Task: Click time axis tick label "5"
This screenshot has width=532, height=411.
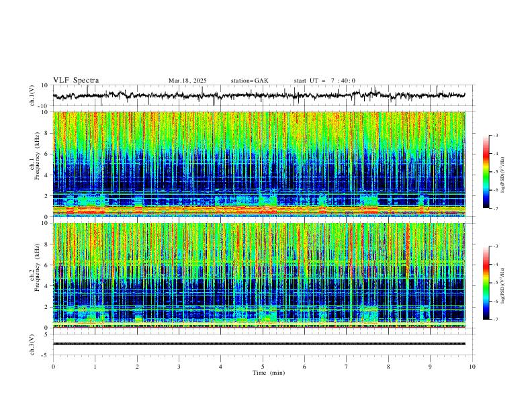Action: pos(263,367)
